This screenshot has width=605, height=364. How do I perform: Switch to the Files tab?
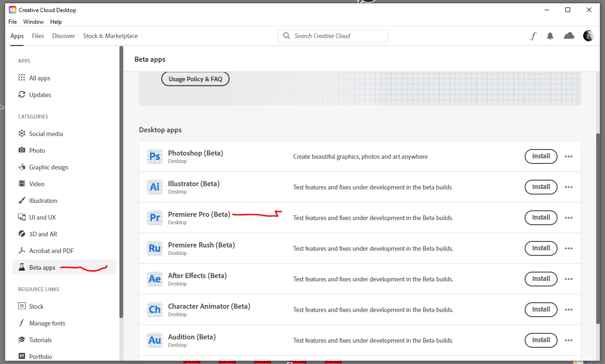coord(38,36)
